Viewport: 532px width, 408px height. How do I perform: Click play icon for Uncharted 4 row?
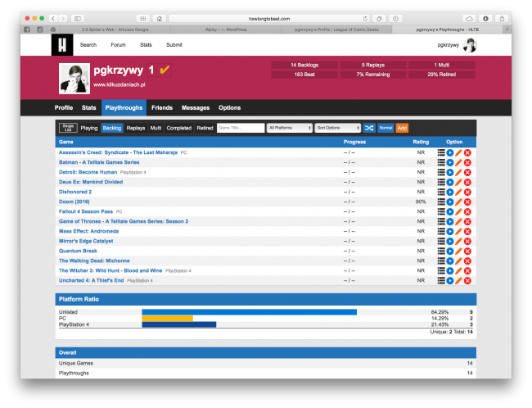[450, 281]
